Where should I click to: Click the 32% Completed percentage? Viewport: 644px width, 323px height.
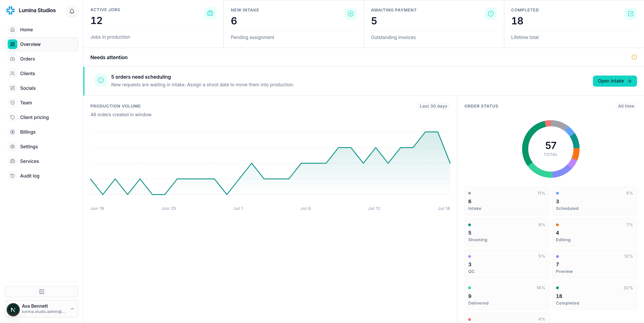coord(628,288)
